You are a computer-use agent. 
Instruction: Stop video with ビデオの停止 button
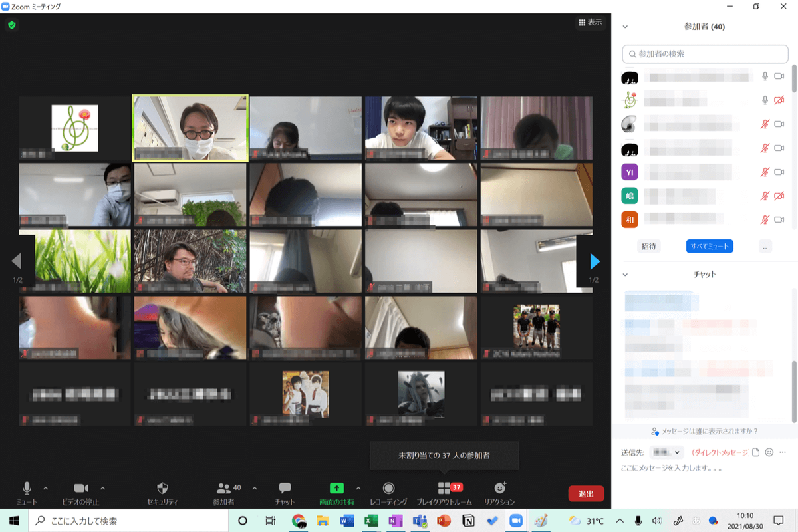click(x=81, y=493)
